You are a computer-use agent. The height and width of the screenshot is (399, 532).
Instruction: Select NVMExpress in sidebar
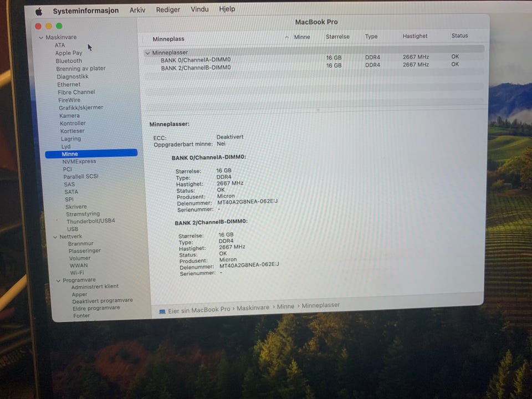click(79, 161)
